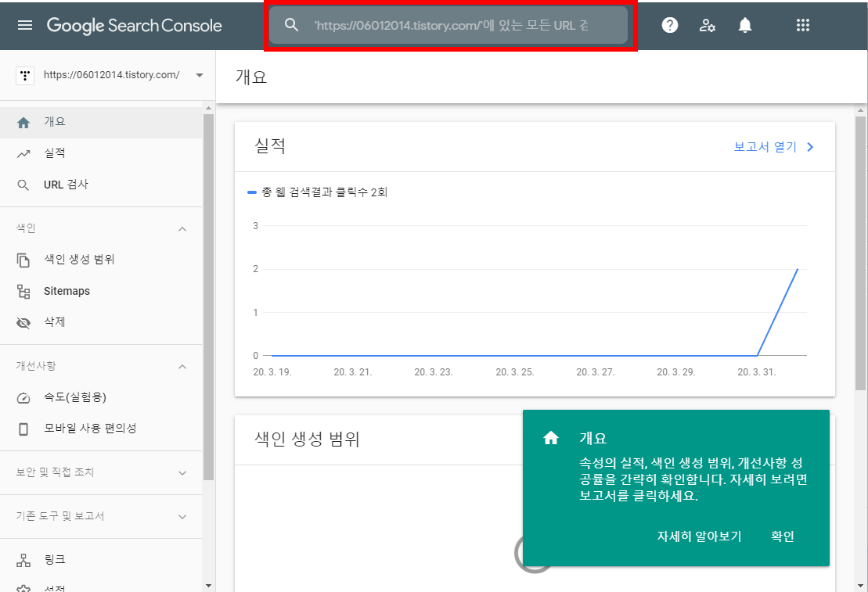Open the property selector dropdown
This screenshot has width=868, height=592.
tap(200, 75)
